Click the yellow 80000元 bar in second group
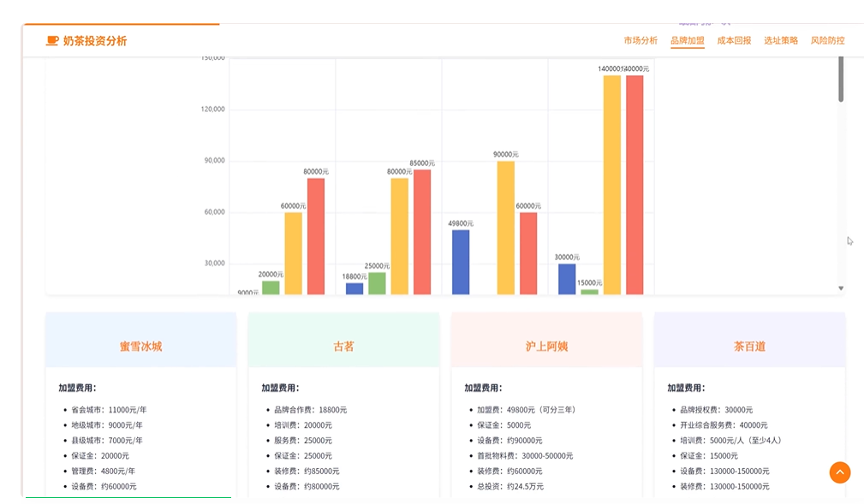864x504 pixels. click(400, 236)
